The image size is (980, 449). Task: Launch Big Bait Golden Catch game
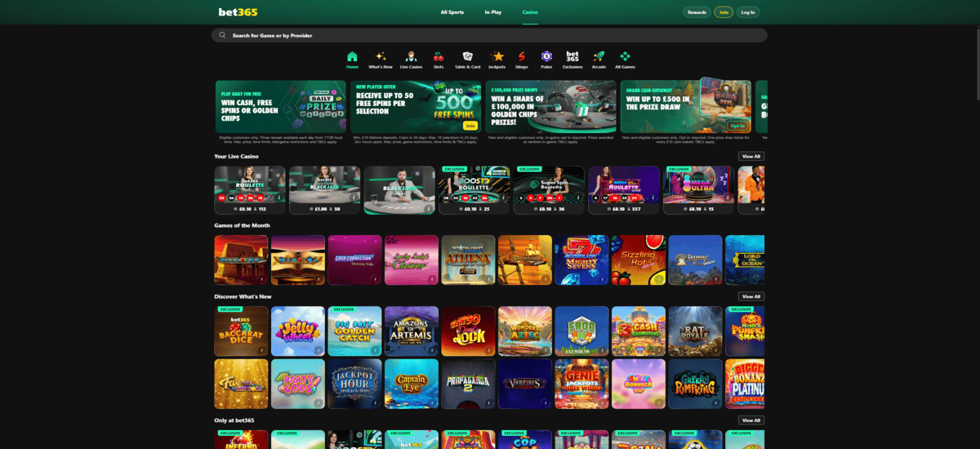[x=354, y=331]
